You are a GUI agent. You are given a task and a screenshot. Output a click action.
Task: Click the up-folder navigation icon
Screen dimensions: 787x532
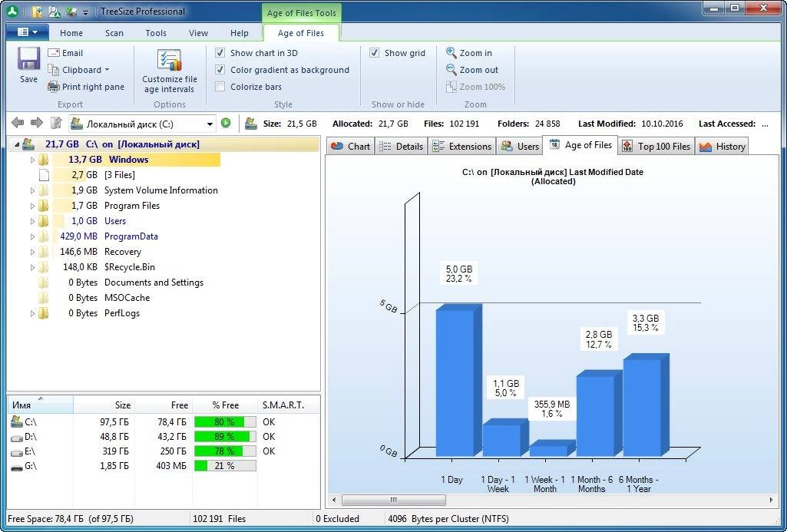56,123
